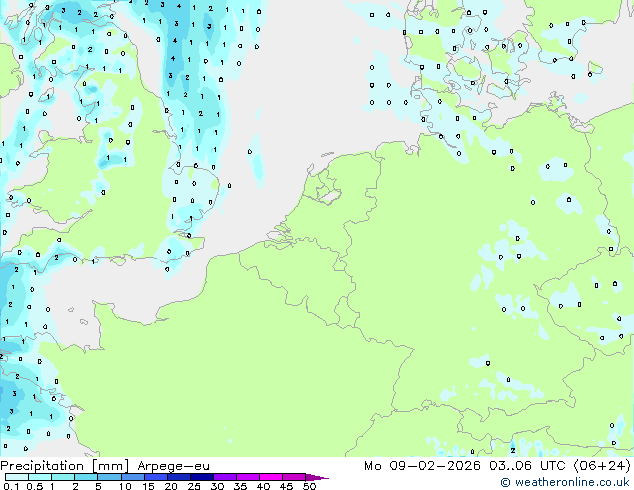The height and width of the screenshot is (490, 634).
Task: Pick the 10–15 mm legend swatch
Action: point(132,477)
